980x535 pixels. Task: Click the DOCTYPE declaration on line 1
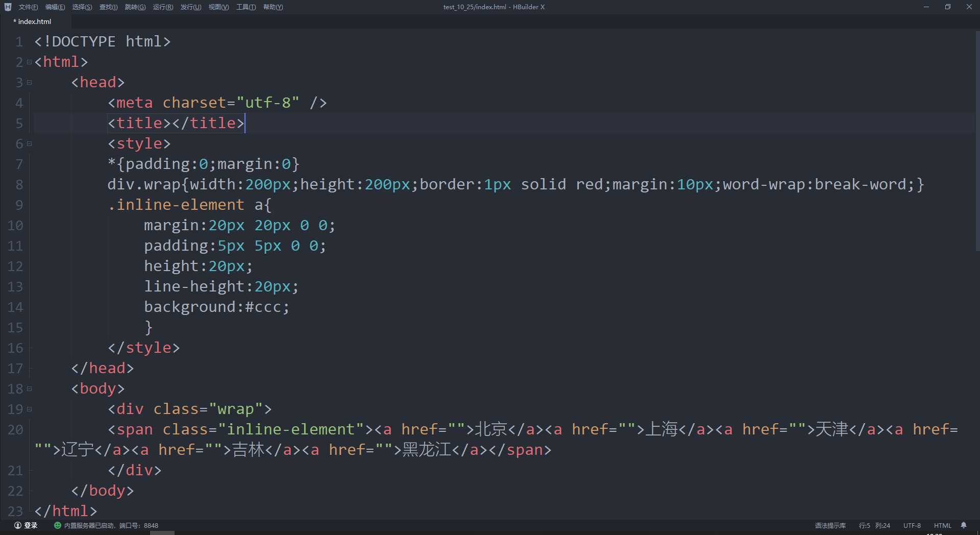(x=102, y=41)
